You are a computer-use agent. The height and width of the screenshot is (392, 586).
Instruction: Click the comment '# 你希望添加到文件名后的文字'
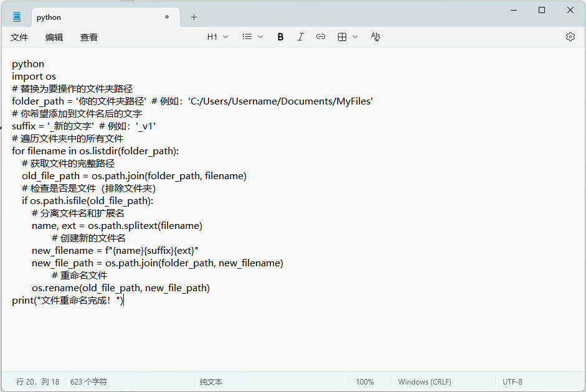[x=77, y=113]
